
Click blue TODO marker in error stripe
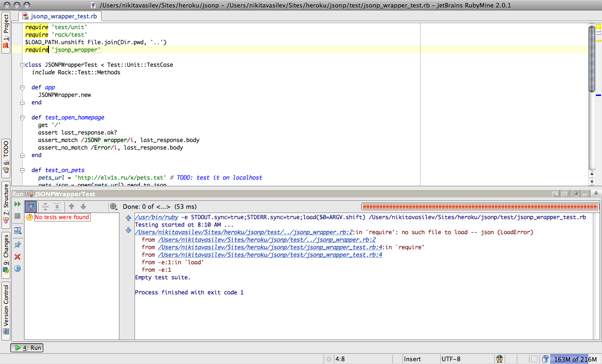tap(598, 95)
